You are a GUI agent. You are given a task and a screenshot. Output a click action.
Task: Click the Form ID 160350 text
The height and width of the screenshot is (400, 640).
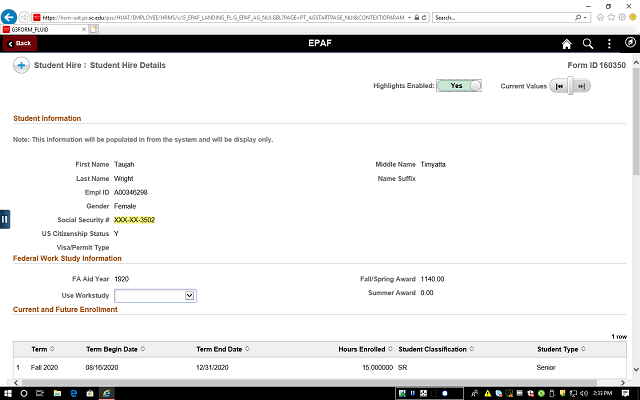point(596,65)
